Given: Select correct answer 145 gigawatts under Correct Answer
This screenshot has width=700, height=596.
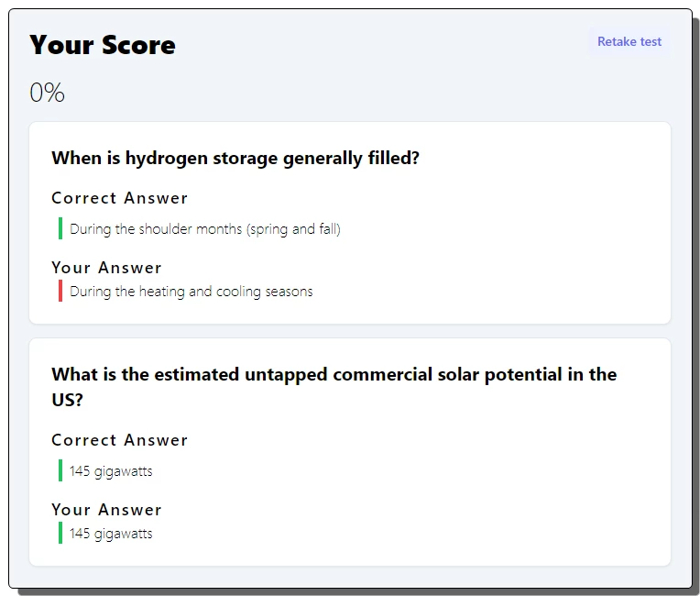Looking at the screenshot, I should (x=111, y=471).
